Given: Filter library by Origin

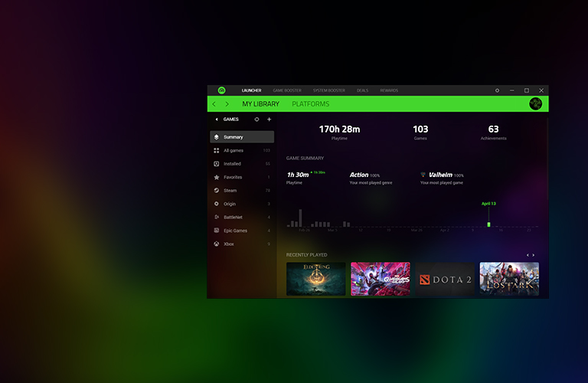Looking at the screenshot, I should click(x=242, y=204).
